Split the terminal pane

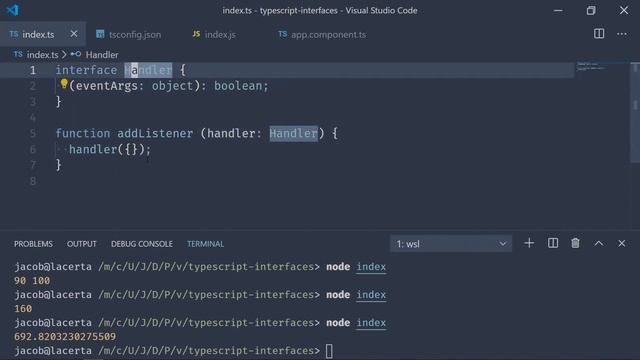point(553,243)
